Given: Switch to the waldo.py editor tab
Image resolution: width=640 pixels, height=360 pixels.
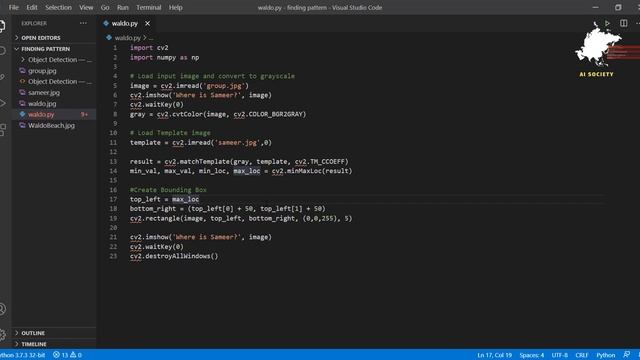Looking at the screenshot, I should point(124,24).
